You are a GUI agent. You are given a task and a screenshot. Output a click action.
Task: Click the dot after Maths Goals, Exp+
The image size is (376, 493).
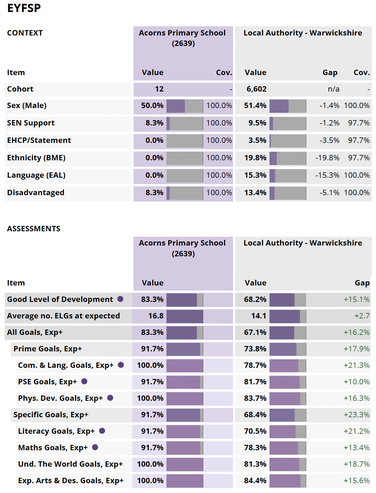click(x=95, y=447)
